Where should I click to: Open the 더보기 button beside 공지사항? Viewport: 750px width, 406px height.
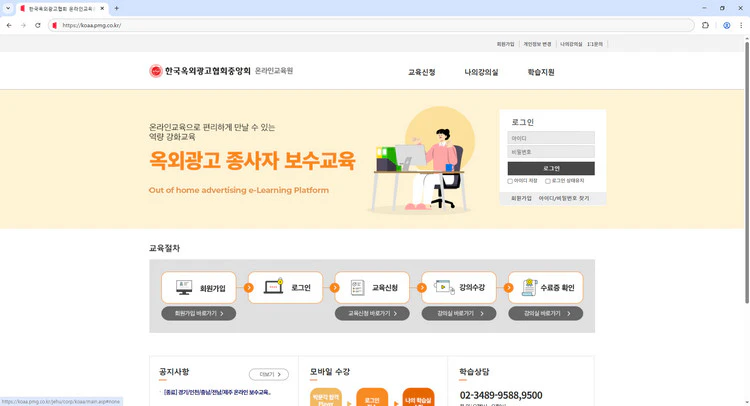tap(269, 374)
